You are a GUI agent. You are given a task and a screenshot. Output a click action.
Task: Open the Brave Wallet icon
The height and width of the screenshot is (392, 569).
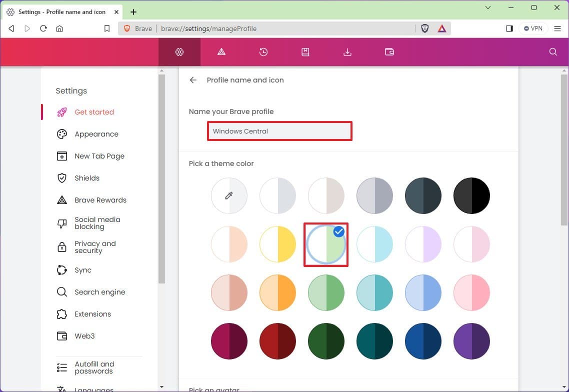coord(389,51)
